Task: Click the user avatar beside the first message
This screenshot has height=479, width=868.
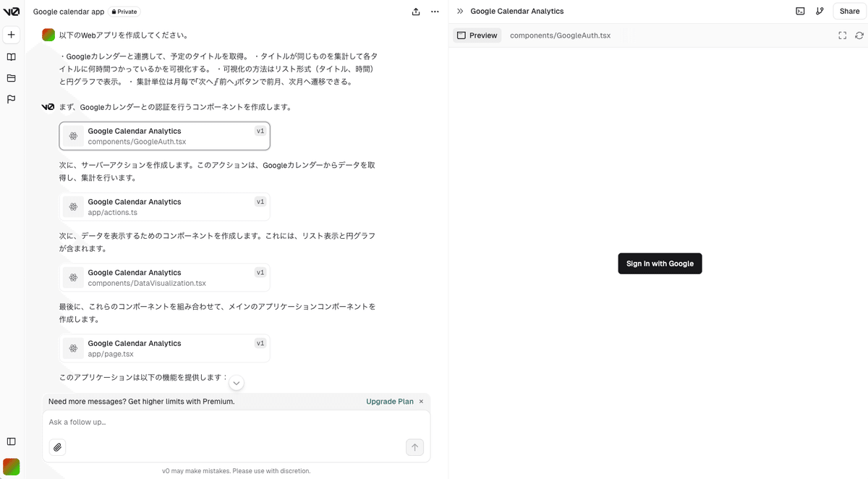Action: (x=48, y=35)
